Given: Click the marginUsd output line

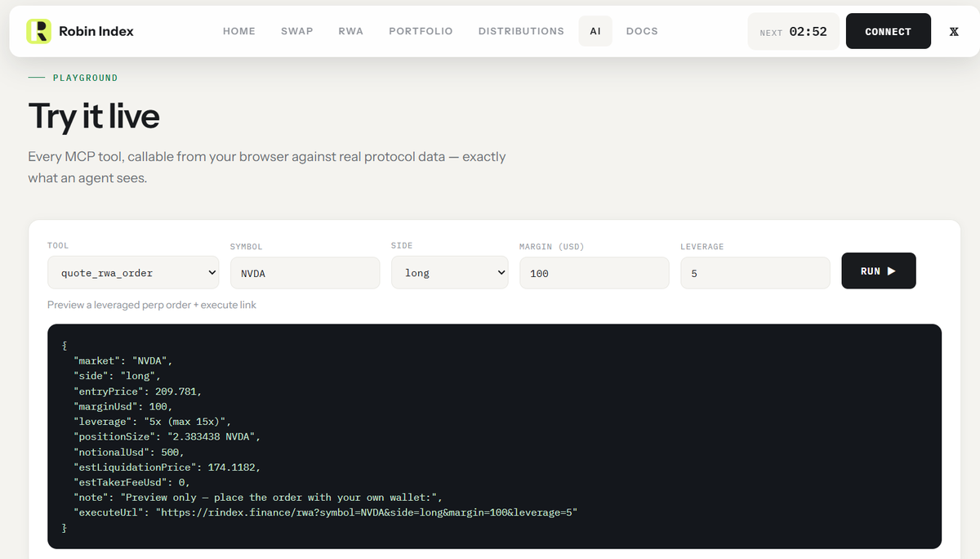Looking at the screenshot, I should pos(123,406).
